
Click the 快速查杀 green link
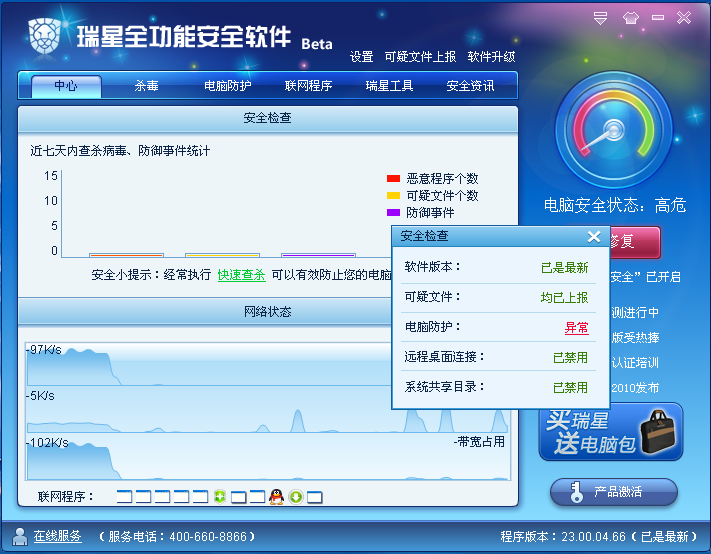point(242,275)
